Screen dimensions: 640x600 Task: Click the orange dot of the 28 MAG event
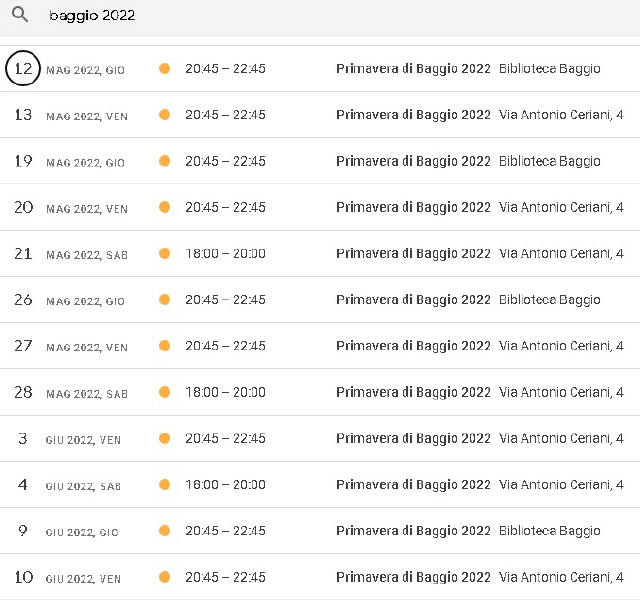point(164,392)
